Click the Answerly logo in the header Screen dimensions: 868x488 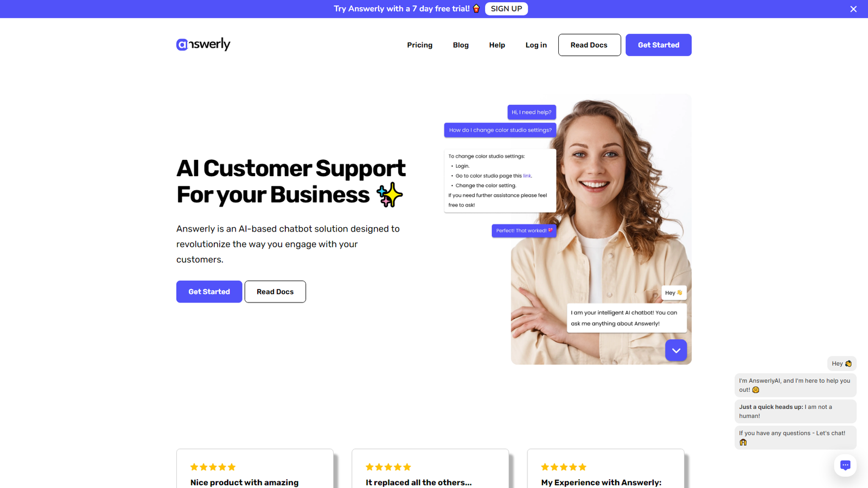click(203, 44)
